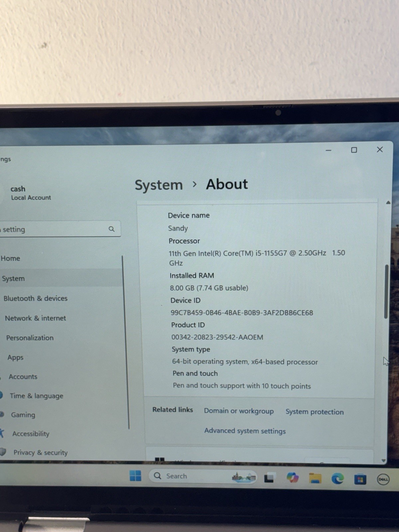Click the scroll down arrow of content pane
The width and height of the screenshot is (399, 532).
384,461
